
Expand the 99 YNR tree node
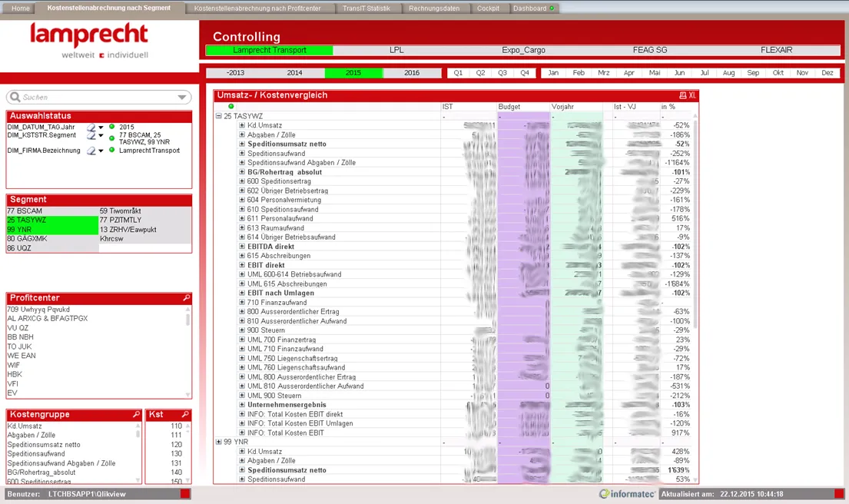[x=219, y=442]
